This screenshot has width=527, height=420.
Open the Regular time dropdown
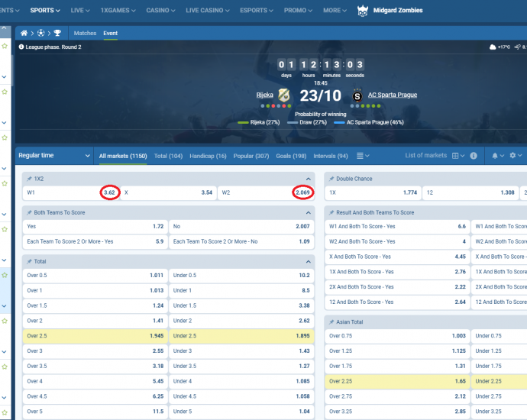(54, 155)
